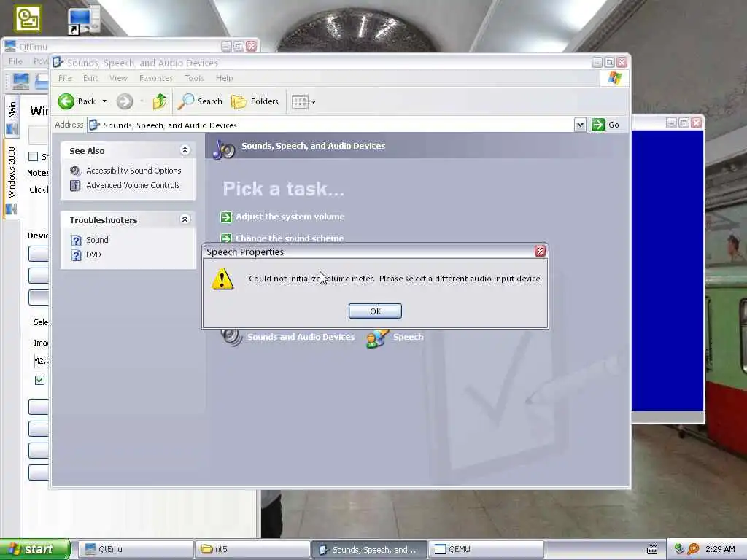Switch to QtEmu taskbar button

pyautogui.click(x=136, y=549)
